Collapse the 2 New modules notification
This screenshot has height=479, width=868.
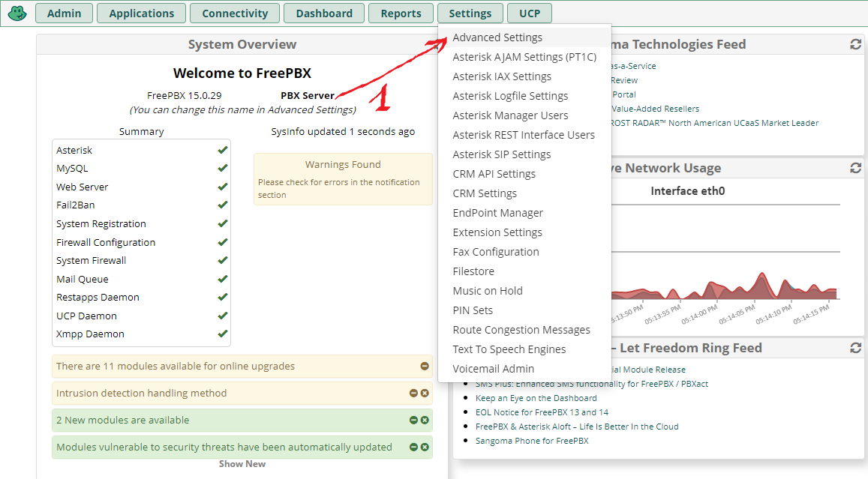tap(413, 421)
